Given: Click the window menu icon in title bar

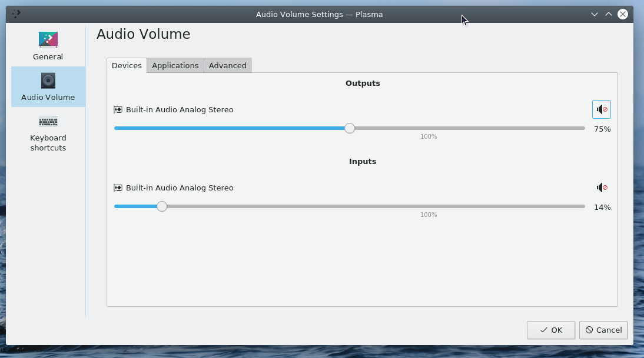Looking at the screenshot, I should tap(16, 14).
